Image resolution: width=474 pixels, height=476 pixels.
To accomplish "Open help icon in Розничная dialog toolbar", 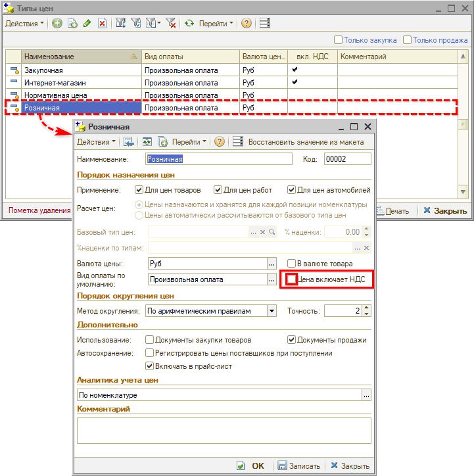I will point(220,141).
